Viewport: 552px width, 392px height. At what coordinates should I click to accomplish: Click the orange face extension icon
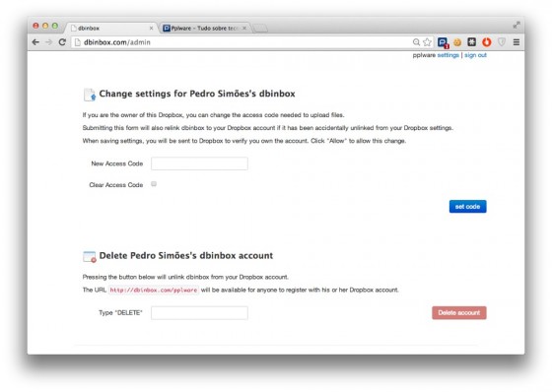[457, 42]
